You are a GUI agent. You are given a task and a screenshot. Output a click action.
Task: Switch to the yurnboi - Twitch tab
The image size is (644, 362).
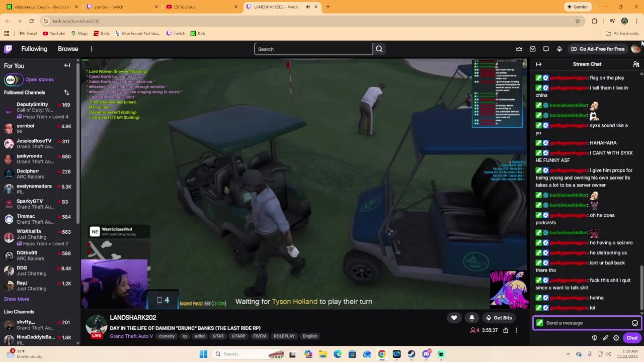tap(122, 7)
